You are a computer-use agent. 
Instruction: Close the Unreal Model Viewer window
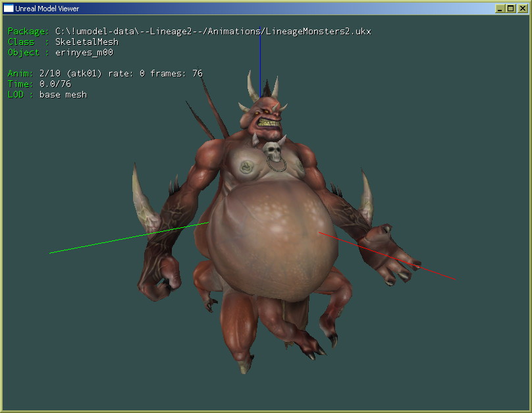click(x=522, y=9)
